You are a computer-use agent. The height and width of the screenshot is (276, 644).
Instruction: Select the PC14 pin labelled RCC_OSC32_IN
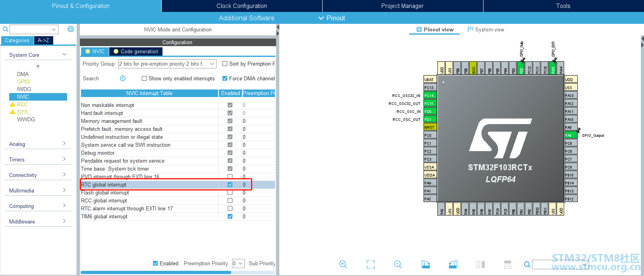[x=430, y=95]
